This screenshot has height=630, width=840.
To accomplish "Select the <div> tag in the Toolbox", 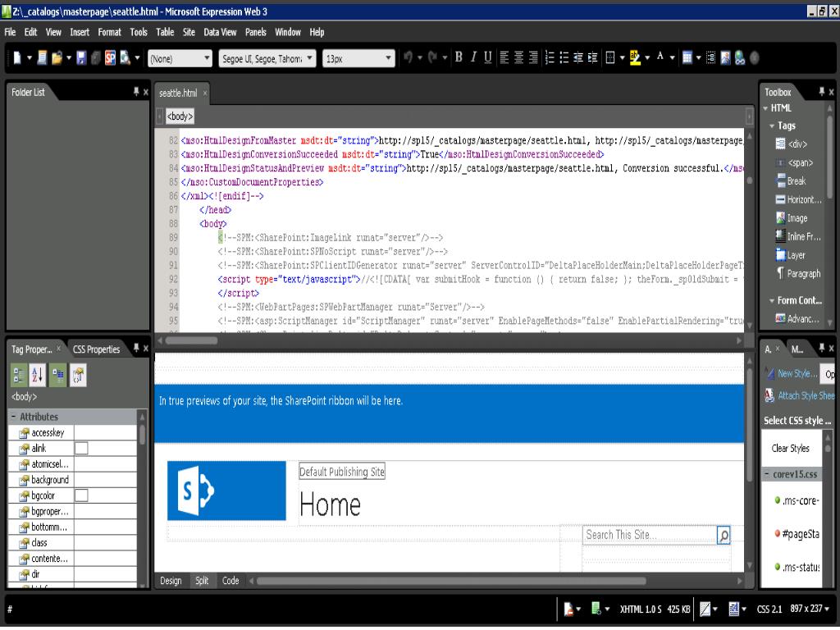I will coord(792,144).
